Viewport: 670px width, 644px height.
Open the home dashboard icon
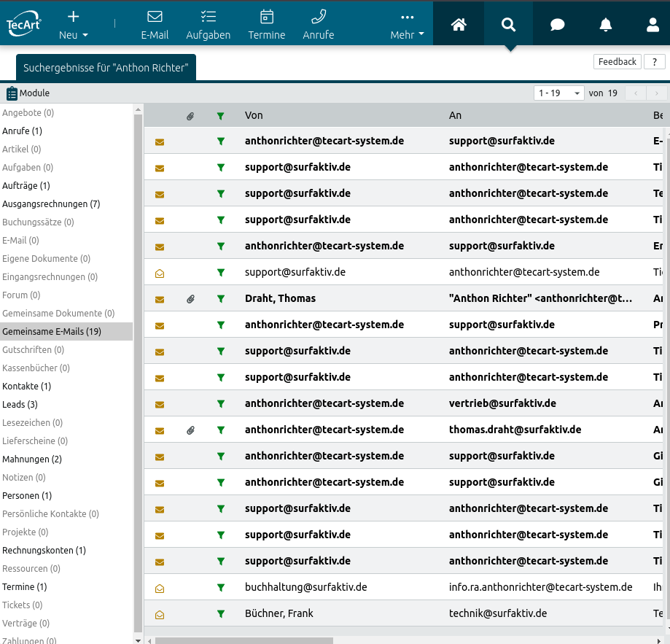point(459,25)
